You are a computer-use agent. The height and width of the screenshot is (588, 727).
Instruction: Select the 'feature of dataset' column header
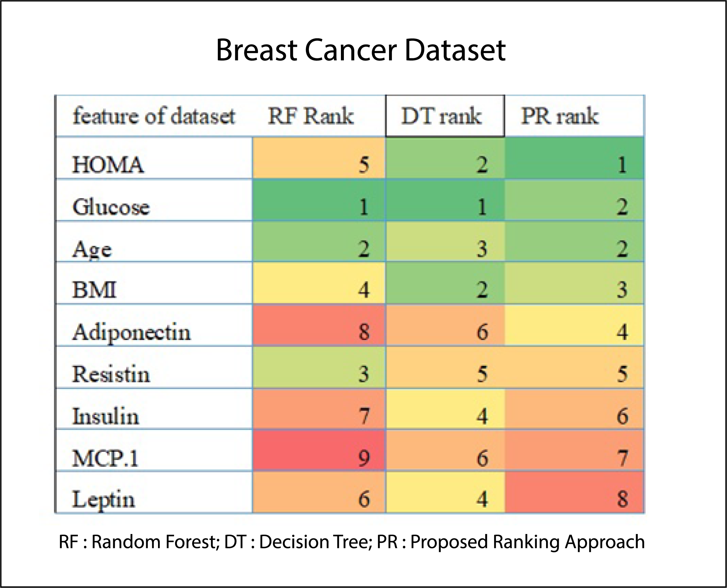point(154,116)
